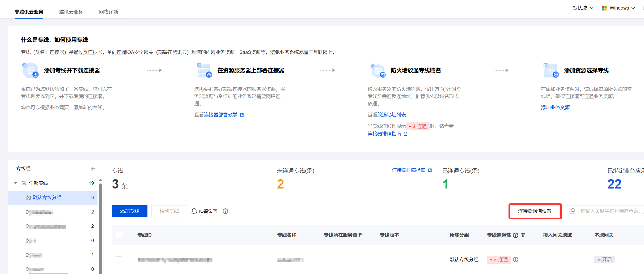Click the 所属分组 column header

click(459, 235)
